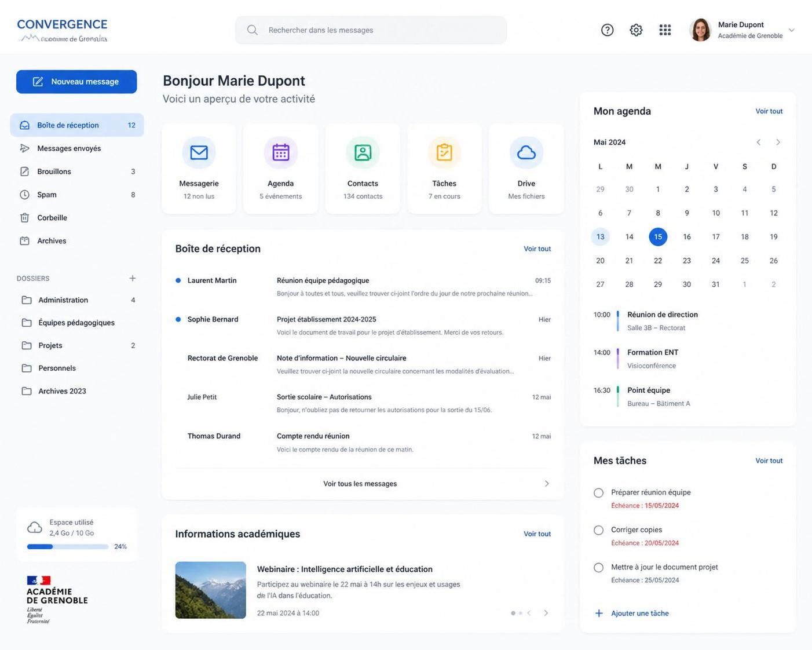The height and width of the screenshot is (650, 812).
Task: Click the Spam clock icon
Action: pos(24,195)
